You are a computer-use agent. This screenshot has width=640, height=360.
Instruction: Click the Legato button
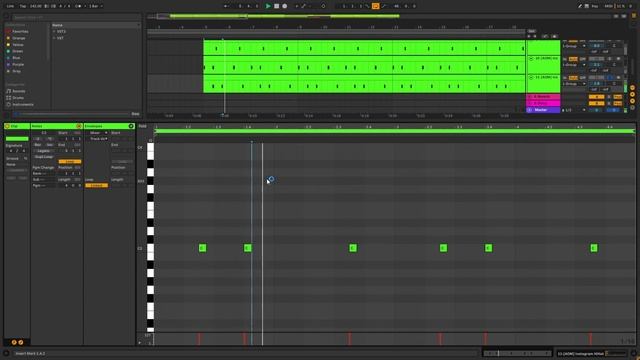tap(44, 151)
